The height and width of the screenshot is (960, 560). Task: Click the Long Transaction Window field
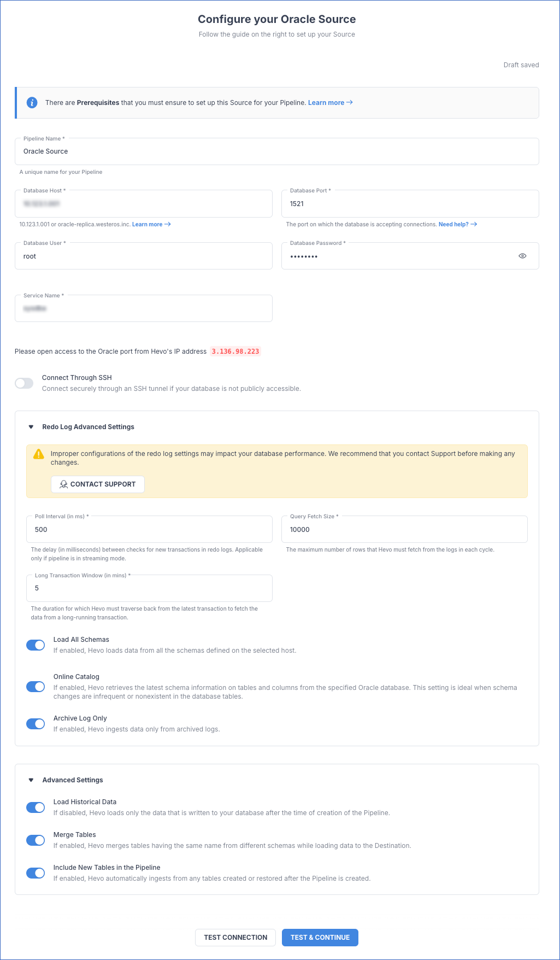[149, 588]
